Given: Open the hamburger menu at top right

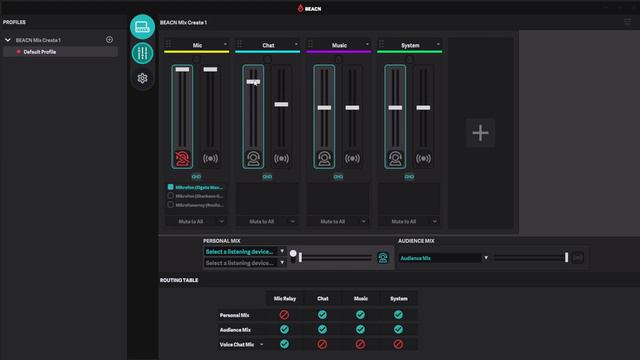Looking at the screenshot, I should tap(627, 22).
